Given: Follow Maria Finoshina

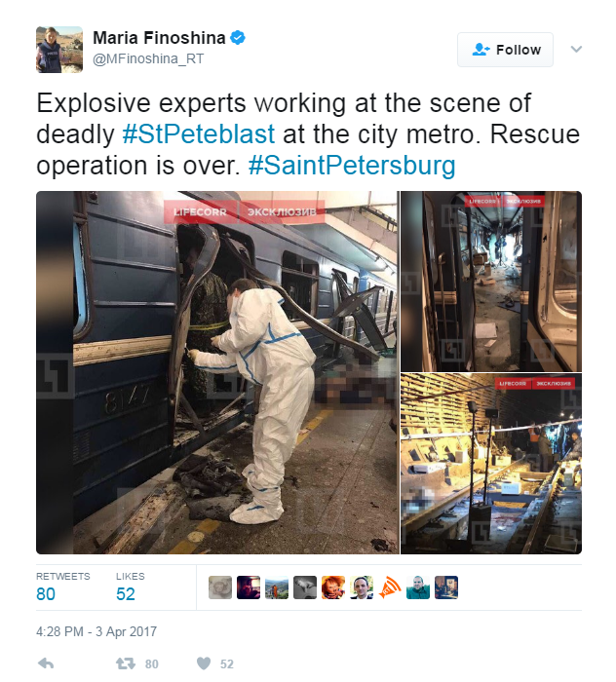Looking at the screenshot, I should tap(505, 50).
